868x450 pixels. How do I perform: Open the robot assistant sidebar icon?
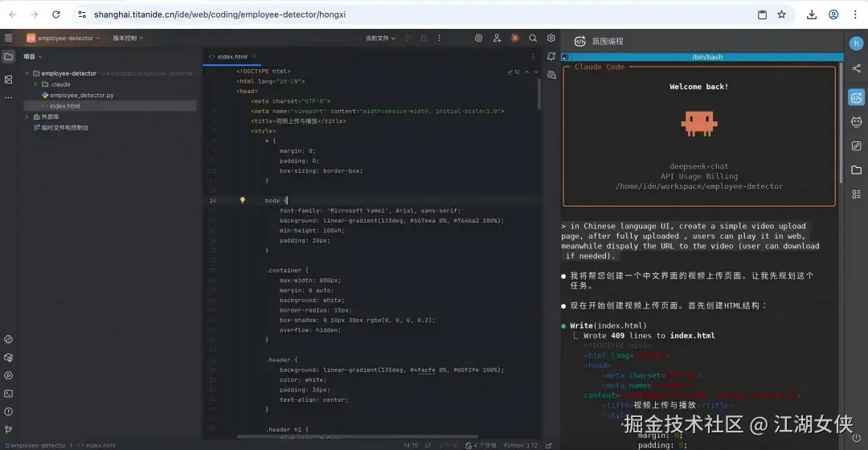pyautogui.click(x=857, y=122)
